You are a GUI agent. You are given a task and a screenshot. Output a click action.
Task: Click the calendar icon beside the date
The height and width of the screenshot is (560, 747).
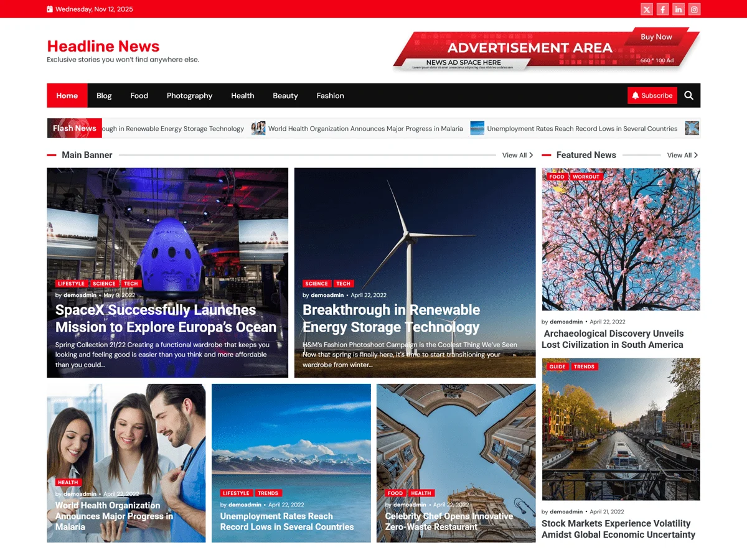pos(50,9)
